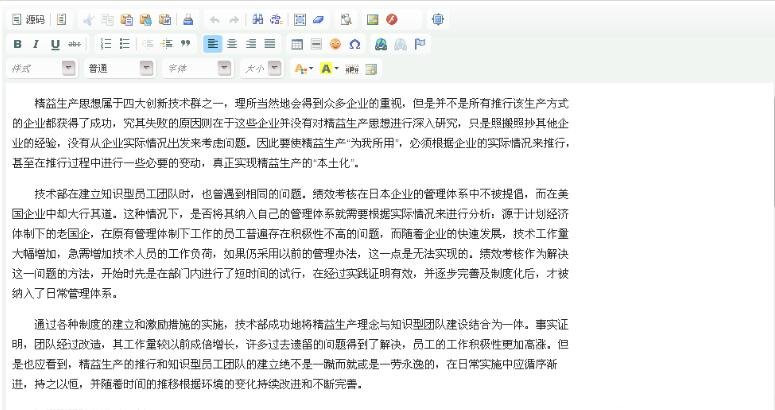Select center text alignment
Screen dimensions: 775x410
pos(232,44)
